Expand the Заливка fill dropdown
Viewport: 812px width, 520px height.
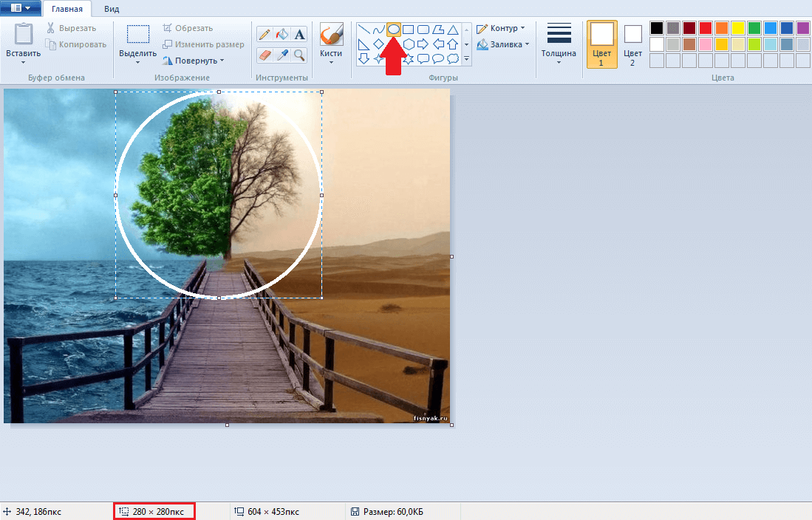504,44
